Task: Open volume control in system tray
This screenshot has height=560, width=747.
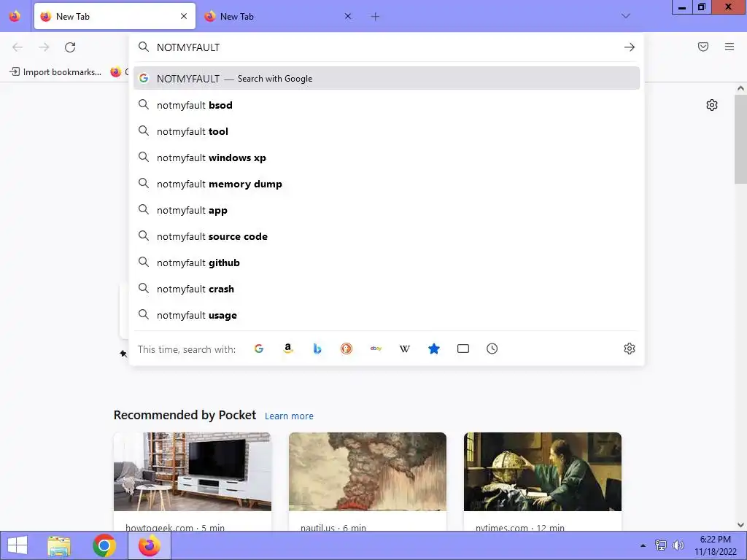Action: (678, 545)
